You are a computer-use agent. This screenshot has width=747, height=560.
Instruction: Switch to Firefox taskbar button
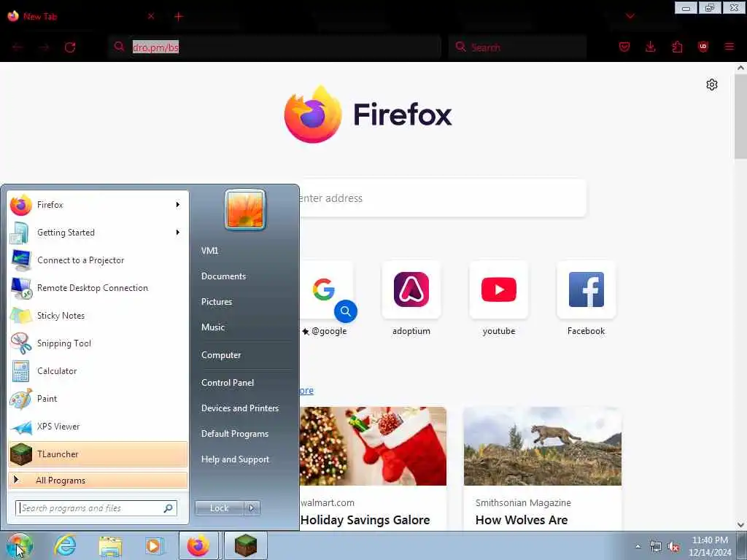(x=198, y=545)
